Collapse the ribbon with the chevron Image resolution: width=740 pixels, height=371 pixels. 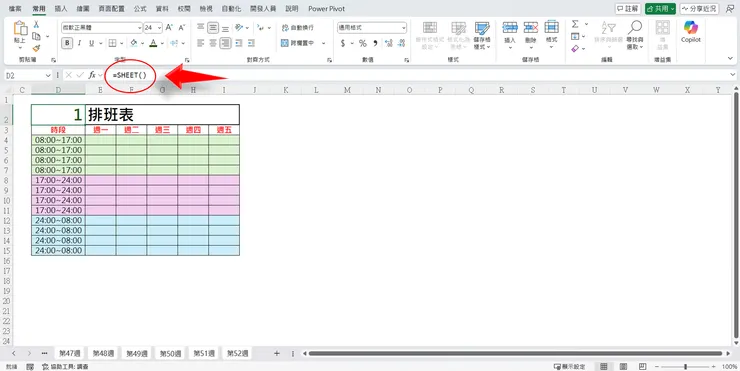pyautogui.click(x=731, y=59)
